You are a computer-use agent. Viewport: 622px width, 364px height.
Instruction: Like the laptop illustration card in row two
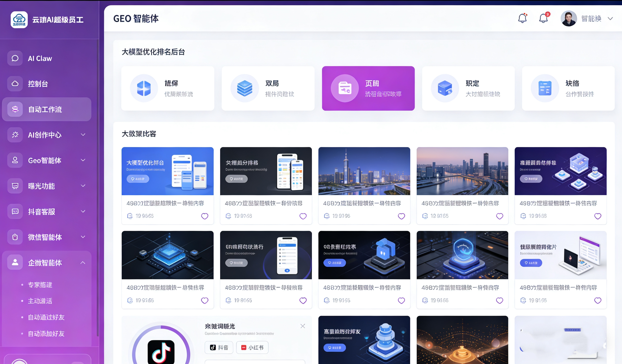(598, 301)
